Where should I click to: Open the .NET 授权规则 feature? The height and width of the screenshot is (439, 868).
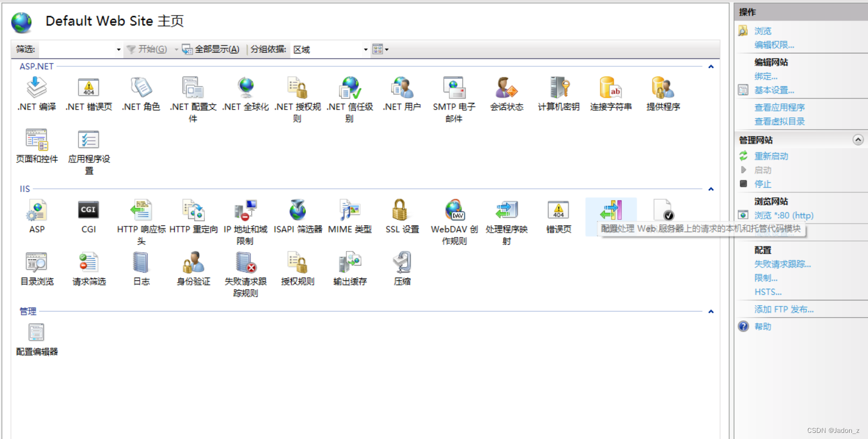pos(297,100)
